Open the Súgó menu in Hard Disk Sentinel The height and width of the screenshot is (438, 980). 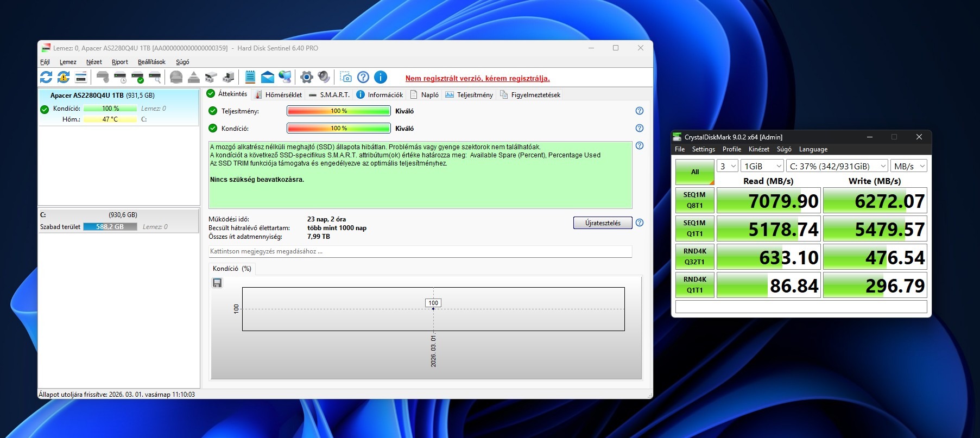[182, 62]
